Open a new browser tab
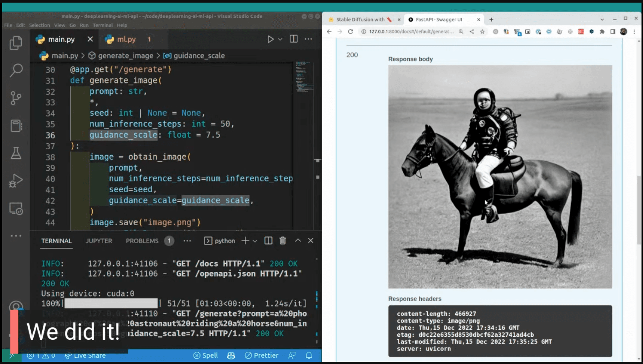 point(491,19)
